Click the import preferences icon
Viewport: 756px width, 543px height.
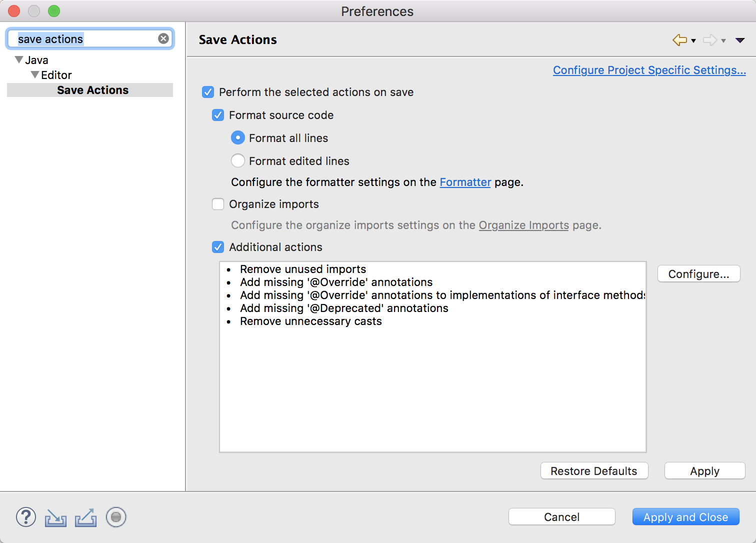click(55, 517)
